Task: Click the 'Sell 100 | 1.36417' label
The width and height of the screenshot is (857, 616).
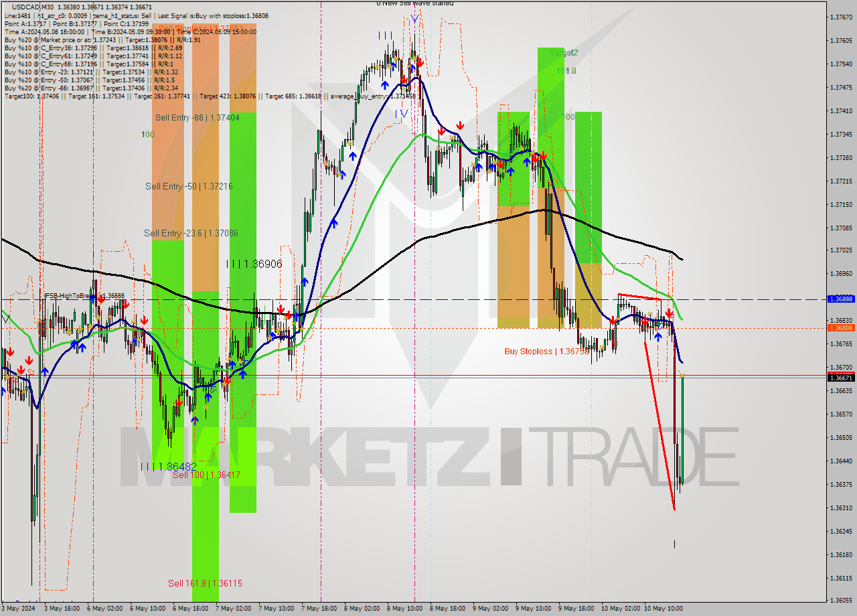Action: (x=206, y=475)
